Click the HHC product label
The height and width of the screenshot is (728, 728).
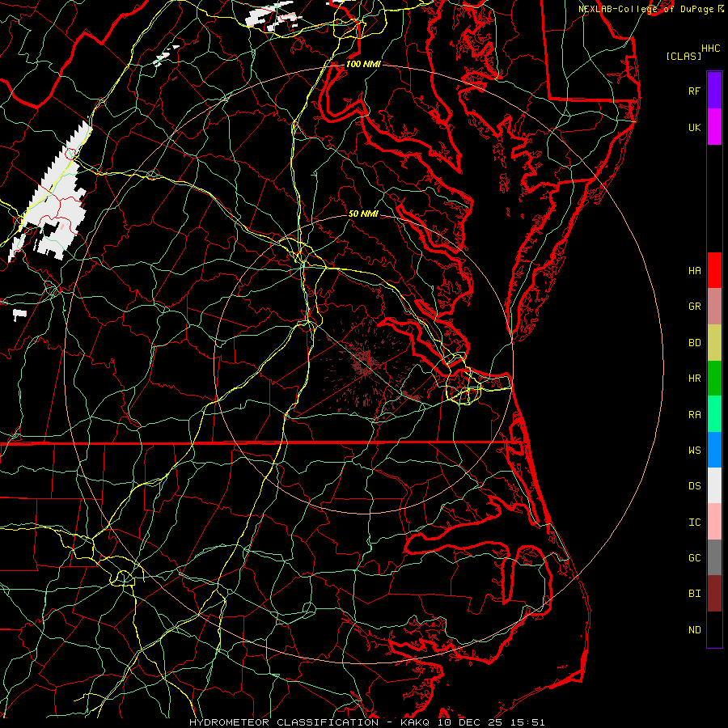[710, 49]
